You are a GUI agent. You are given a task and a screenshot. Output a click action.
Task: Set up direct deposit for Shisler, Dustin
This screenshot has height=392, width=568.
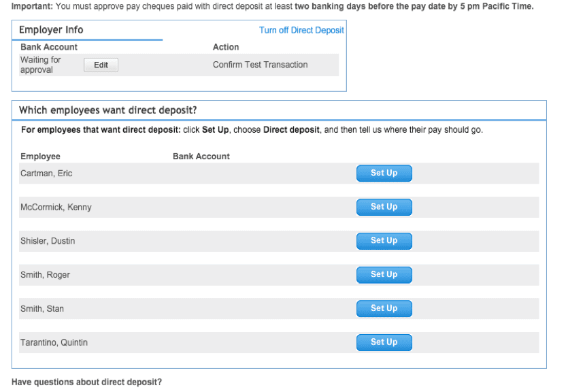coord(384,241)
